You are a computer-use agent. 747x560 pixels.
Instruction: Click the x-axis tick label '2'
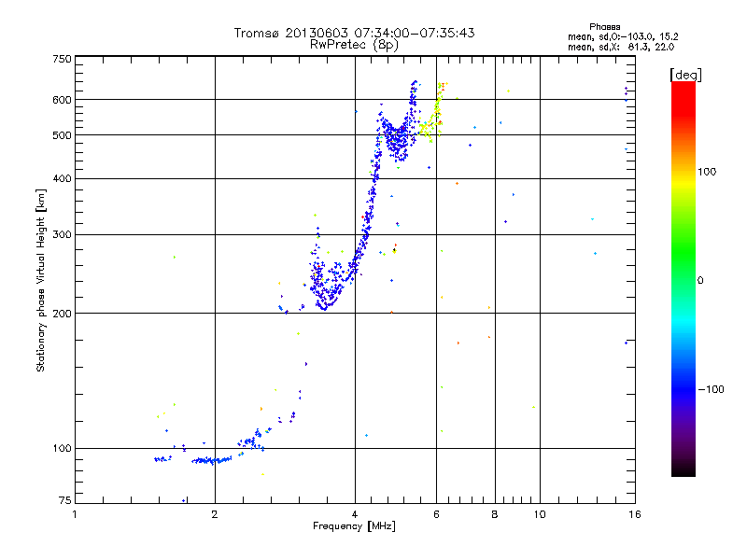[215, 514]
